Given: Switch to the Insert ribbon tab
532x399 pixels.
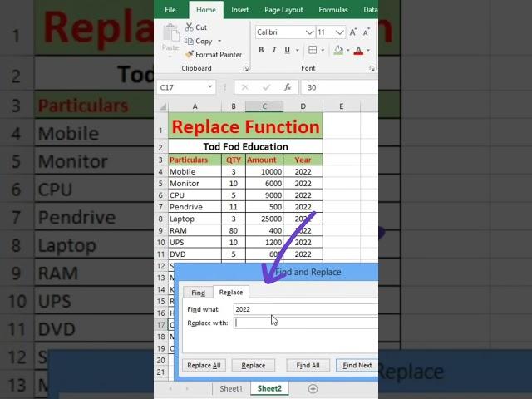Looking at the screenshot, I should coord(240,10).
